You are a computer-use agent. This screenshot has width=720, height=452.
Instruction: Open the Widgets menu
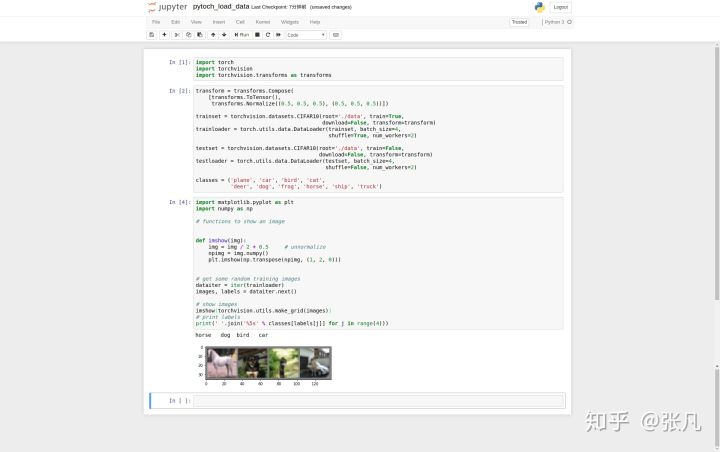[x=289, y=21]
